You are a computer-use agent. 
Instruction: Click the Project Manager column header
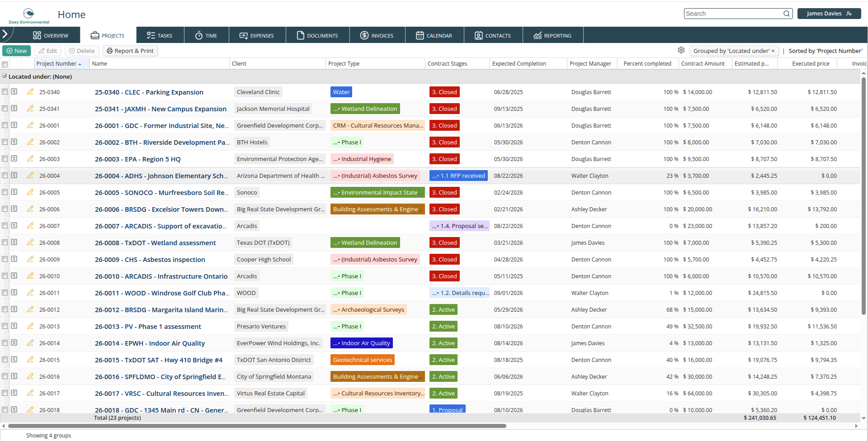(x=592, y=64)
